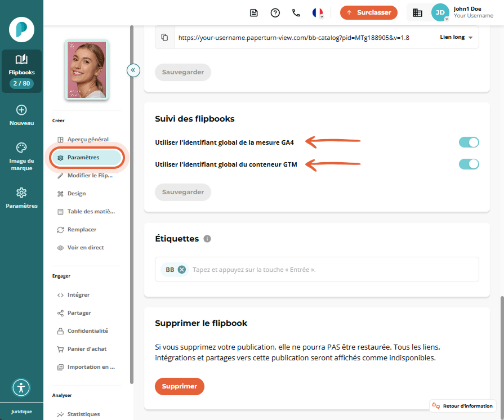Change language with the French flag

pyautogui.click(x=318, y=13)
